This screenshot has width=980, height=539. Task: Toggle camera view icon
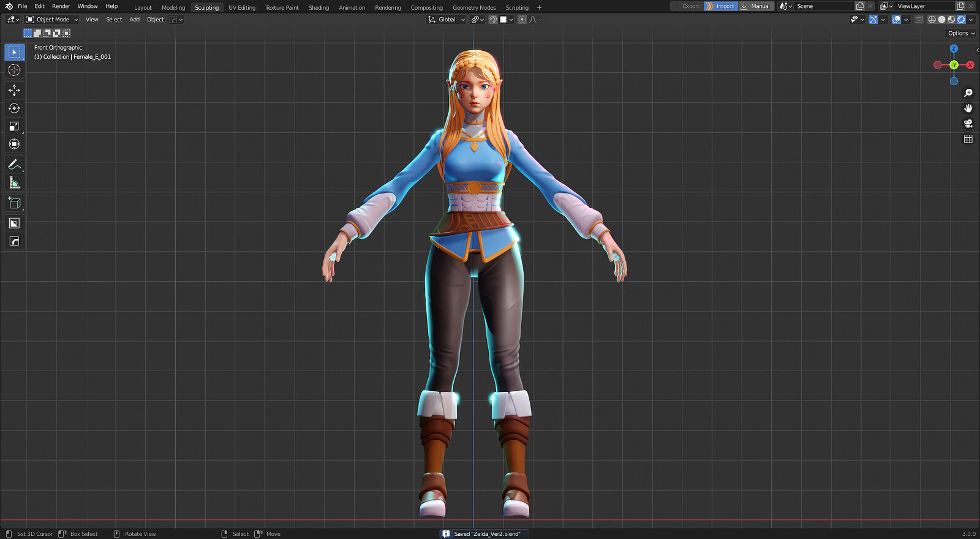click(968, 124)
